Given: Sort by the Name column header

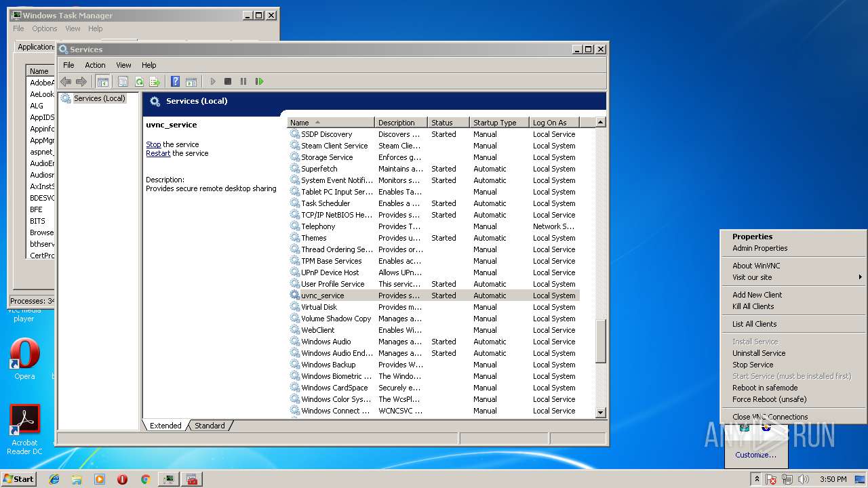Looking at the screenshot, I should point(331,123).
